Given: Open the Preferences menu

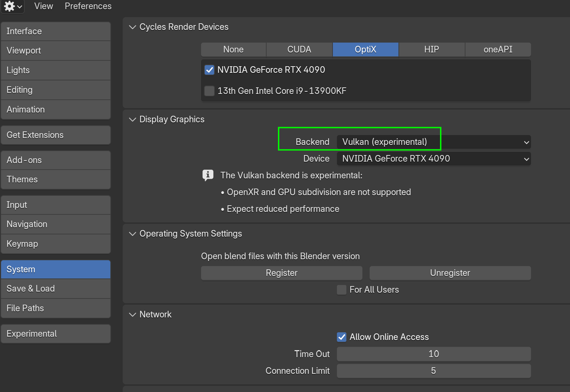Looking at the screenshot, I should 88,6.
